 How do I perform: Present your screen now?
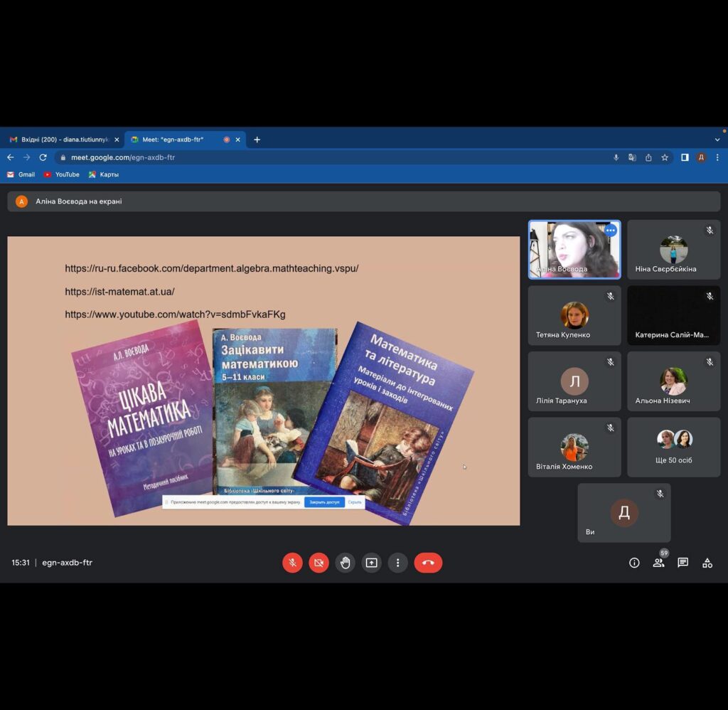click(x=371, y=563)
